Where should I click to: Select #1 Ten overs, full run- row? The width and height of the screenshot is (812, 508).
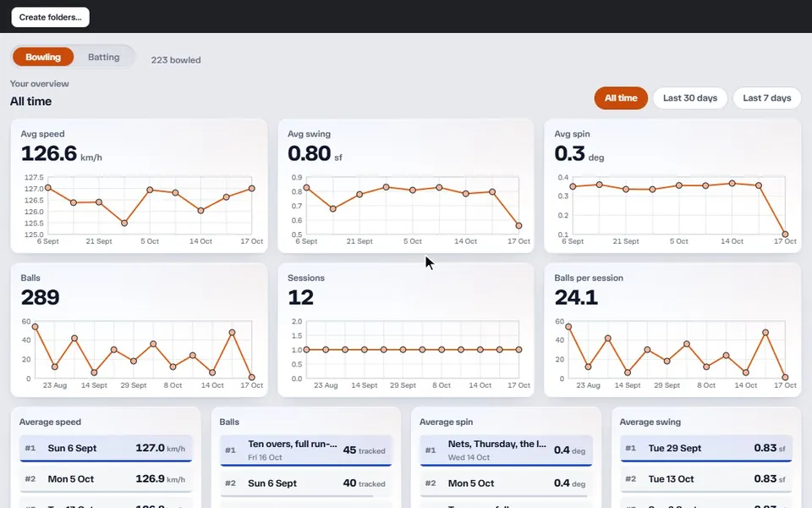click(306, 450)
